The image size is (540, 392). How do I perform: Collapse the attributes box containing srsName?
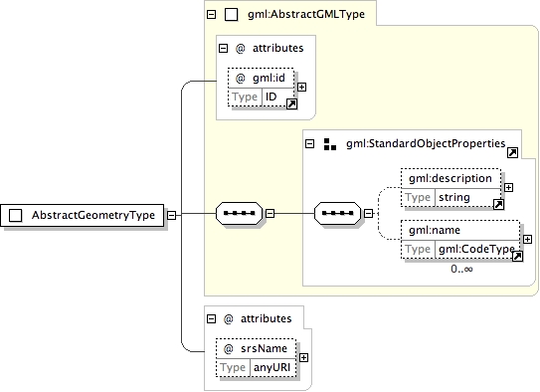pos(211,319)
